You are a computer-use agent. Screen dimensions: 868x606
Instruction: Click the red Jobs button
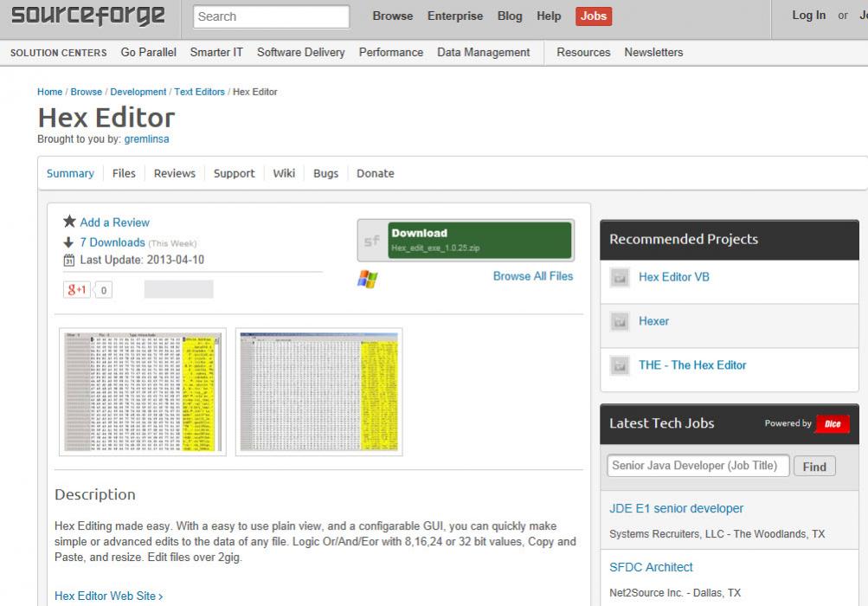(594, 16)
